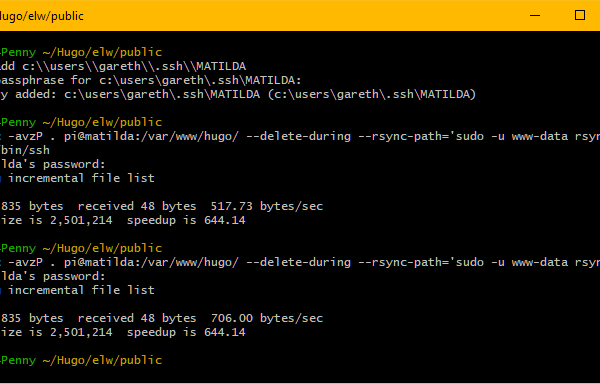Image resolution: width=600 pixels, height=384 pixels.
Task: Click the topmost ~/Hugo/elw/public prompt line
Action: 81,52
